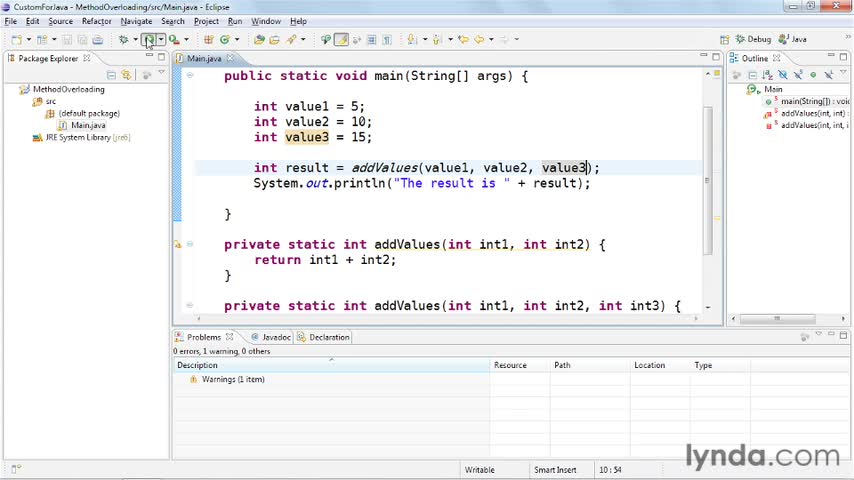Image resolution: width=854 pixels, height=480 pixels.
Task: Click the Show Whitespace Characters icon
Action: pos(387,39)
